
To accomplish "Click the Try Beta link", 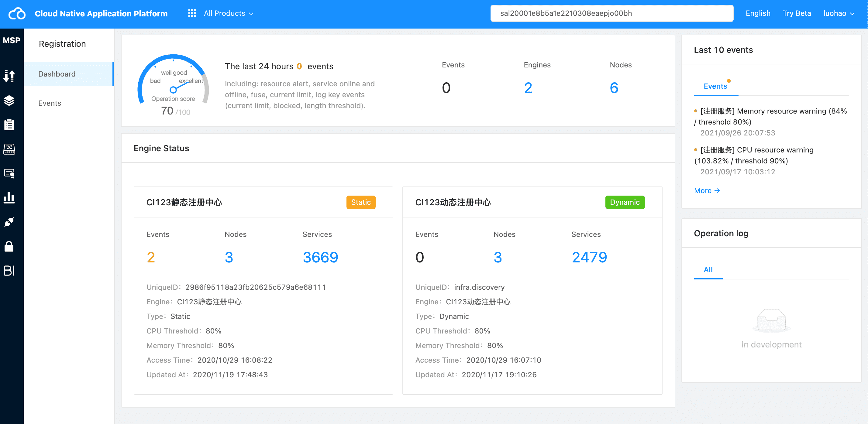I will 797,13.
